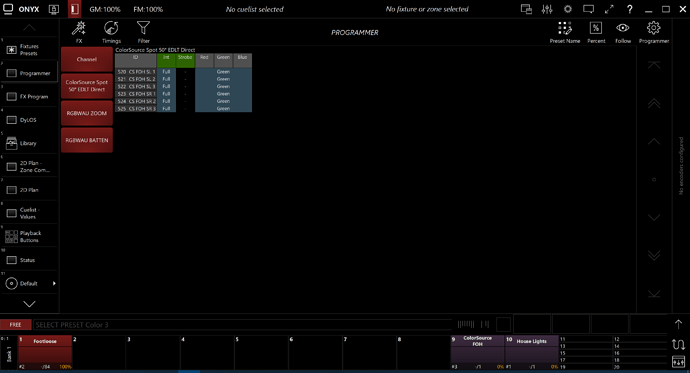Select the Channel button
This screenshot has width=690, height=373.
tap(87, 59)
